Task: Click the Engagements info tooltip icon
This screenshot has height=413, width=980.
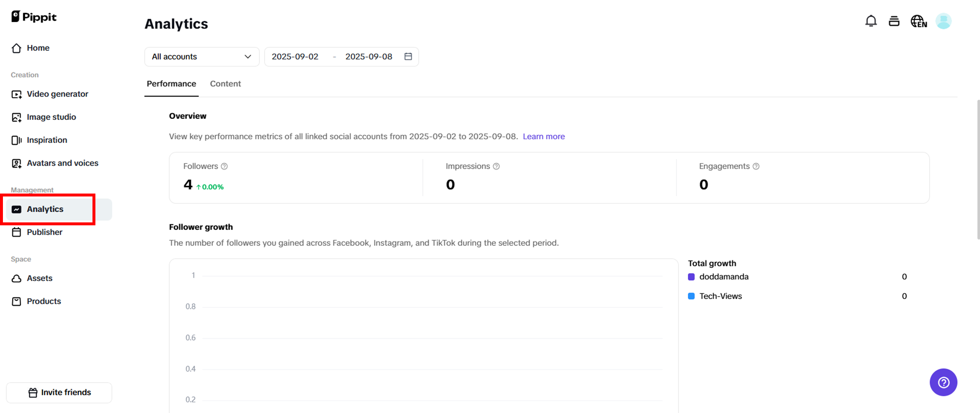Action: point(756,166)
